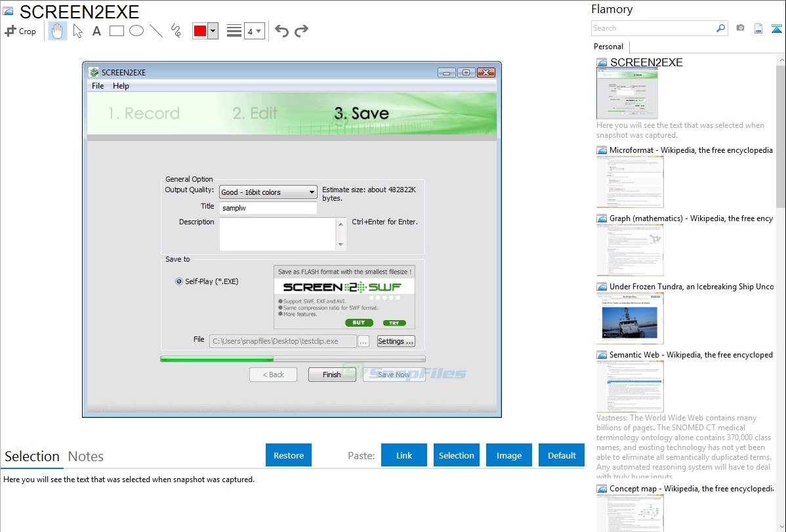Select the straight line tool

tap(156, 31)
